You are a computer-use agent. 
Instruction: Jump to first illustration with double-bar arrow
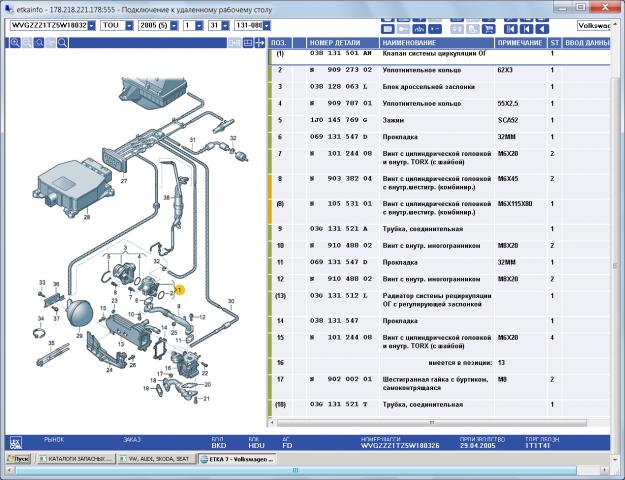[511, 29]
